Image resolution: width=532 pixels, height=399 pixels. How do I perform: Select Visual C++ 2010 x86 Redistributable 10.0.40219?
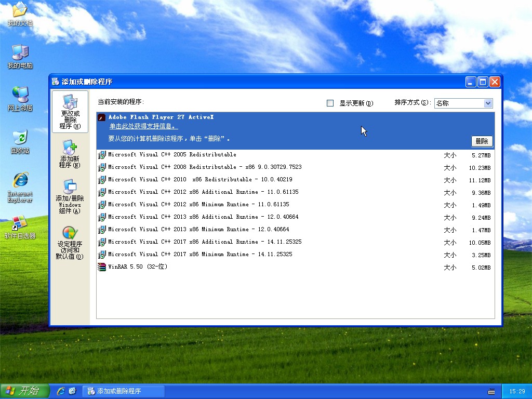(295, 180)
